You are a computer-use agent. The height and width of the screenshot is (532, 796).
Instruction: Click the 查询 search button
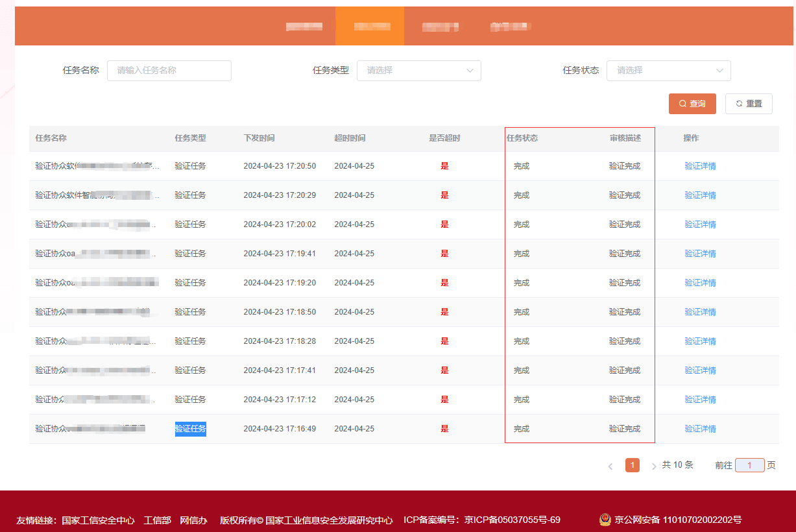(692, 104)
